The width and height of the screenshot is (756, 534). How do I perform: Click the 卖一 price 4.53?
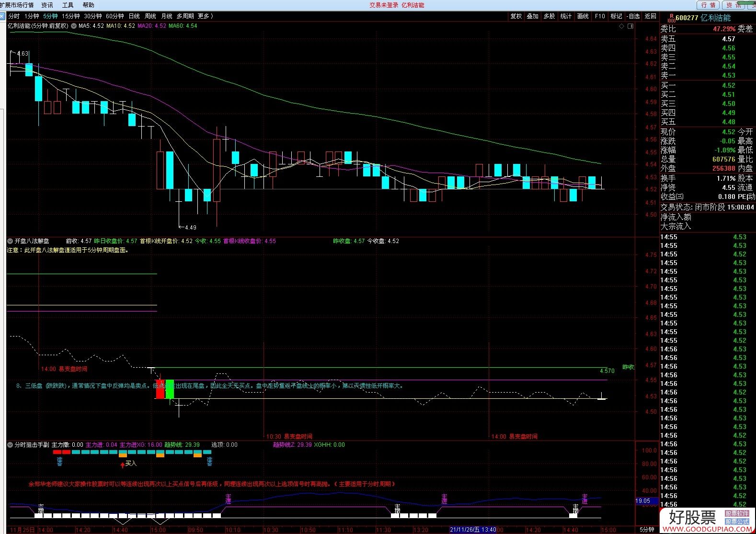(728, 75)
